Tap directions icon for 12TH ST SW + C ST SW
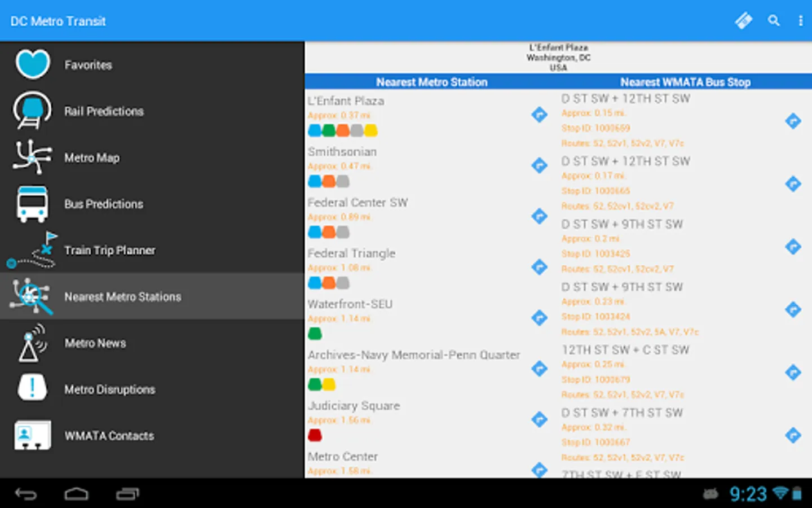Viewport: 812px width, 508px height. (x=793, y=372)
